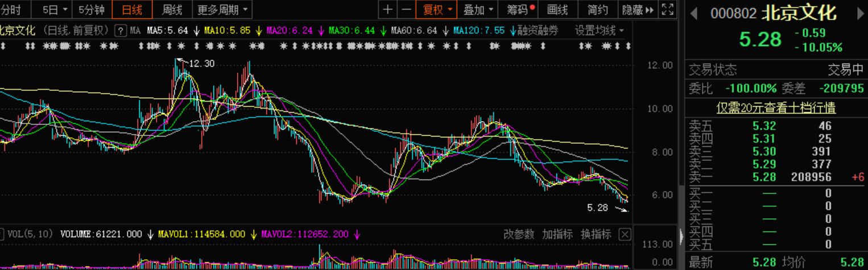Click the 卖一 5.28 order row
Screen dimensions: 868x270
pos(776,177)
